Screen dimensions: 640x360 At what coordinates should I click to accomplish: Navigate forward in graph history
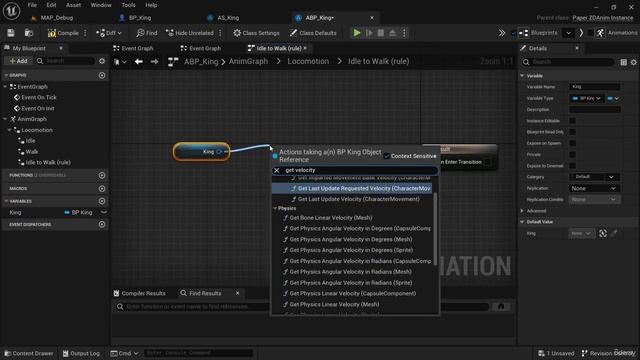tap(154, 62)
